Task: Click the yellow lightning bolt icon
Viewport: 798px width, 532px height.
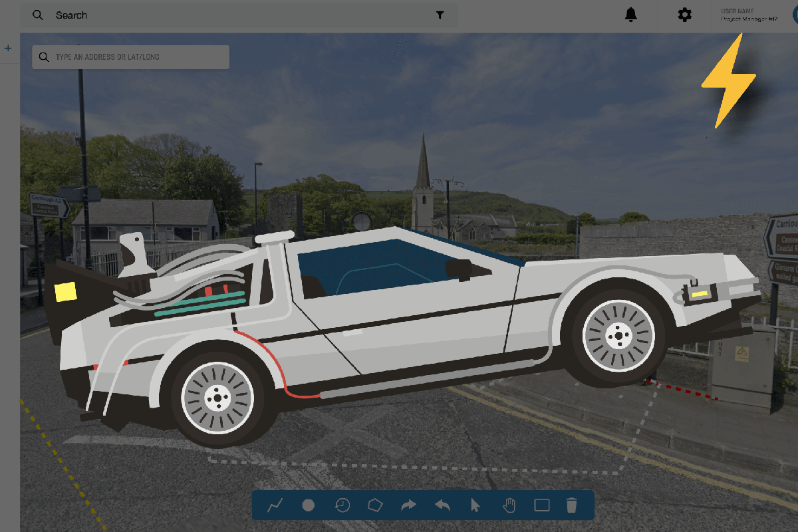Action: (x=728, y=80)
